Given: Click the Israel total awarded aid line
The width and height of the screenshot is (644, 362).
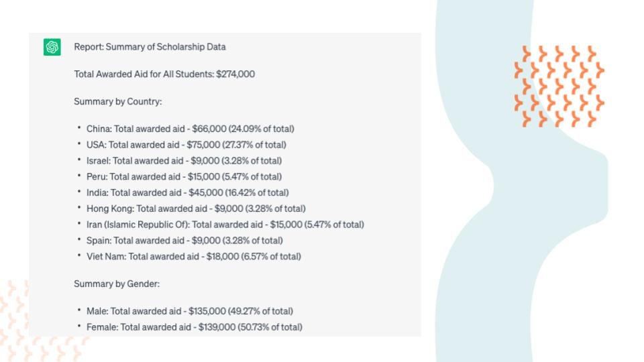Looking at the screenshot, I should tap(184, 161).
